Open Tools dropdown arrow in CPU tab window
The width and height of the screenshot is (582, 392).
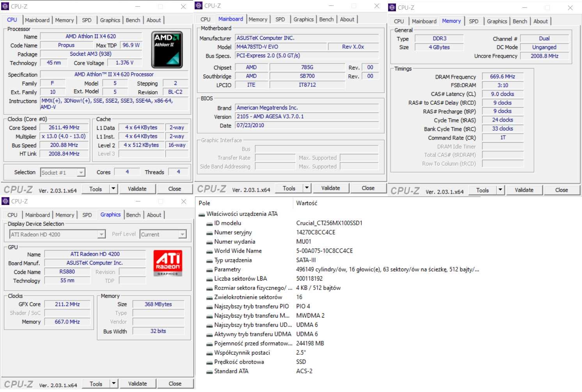(x=113, y=189)
